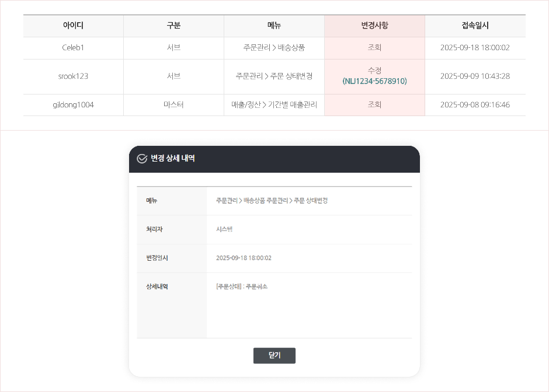Screen dimensions: 549x392
Task: Click 매출/정산 > 기간별 매출관리 cell
Action: tap(274, 105)
